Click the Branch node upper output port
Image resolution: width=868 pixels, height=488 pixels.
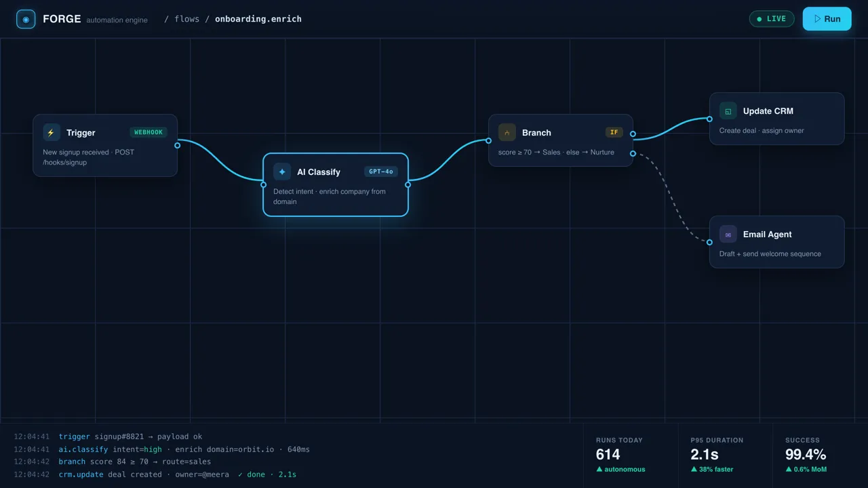633,134
